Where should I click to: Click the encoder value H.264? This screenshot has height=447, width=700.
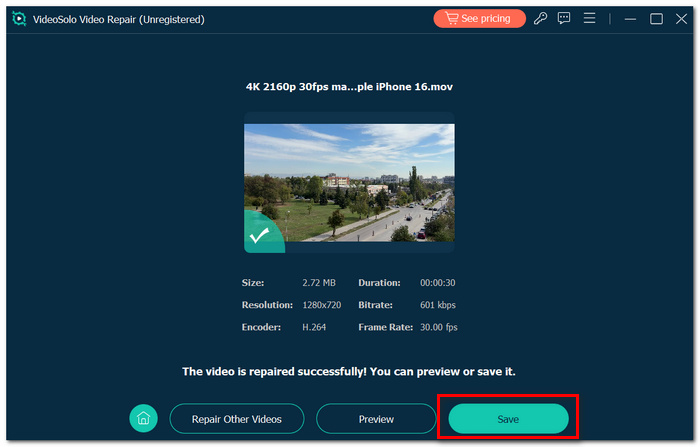pyautogui.click(x=314, y=327)
